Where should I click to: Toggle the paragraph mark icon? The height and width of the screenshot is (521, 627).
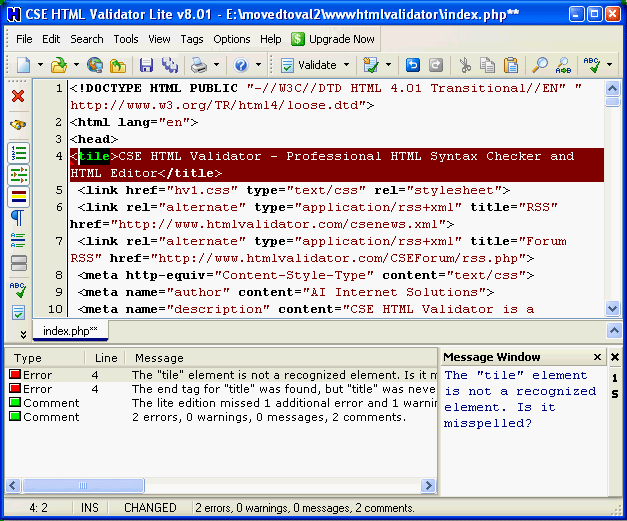18,218
